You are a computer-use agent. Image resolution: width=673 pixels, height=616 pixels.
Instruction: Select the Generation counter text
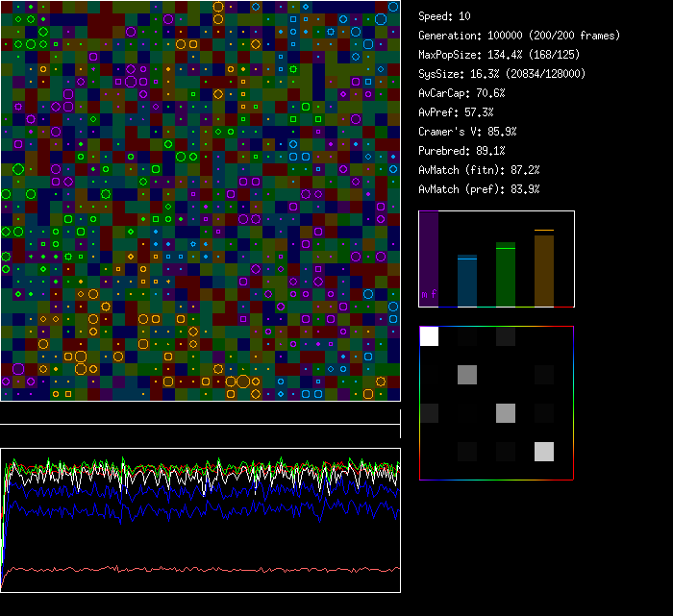click(x=519, y=36)
